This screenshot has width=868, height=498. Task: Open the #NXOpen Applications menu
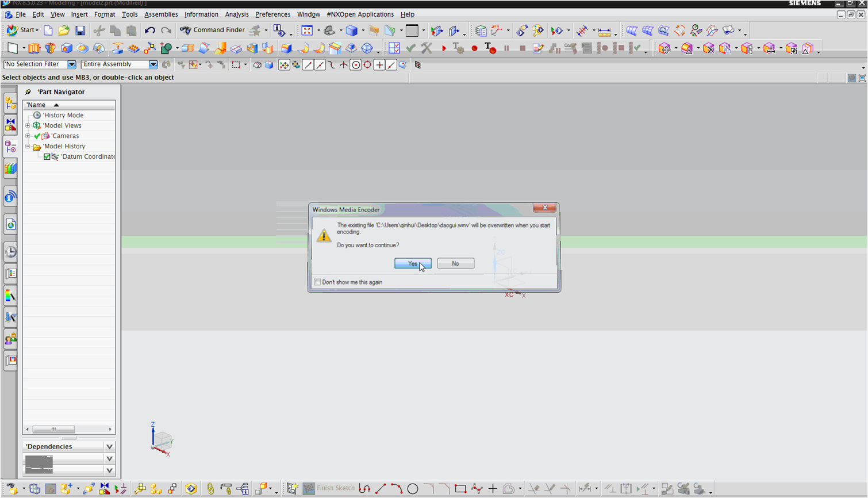(360, 14)
